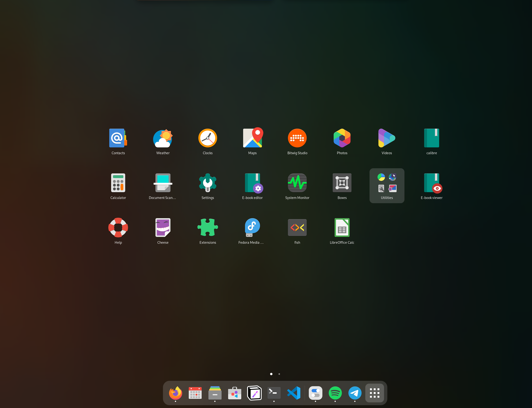Switch to second app grid page
Screen dimensions: 532x408
(279, 374)
